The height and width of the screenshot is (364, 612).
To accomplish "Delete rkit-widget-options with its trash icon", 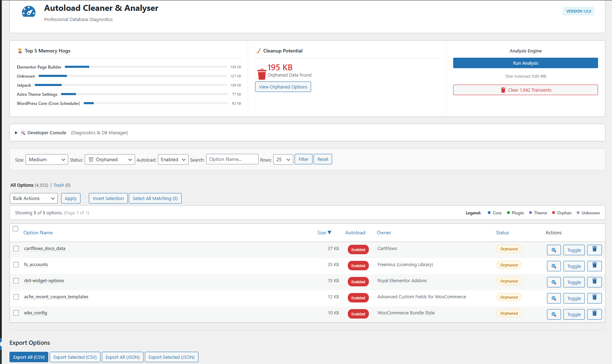I will pyautogui.click(x=594, y=282).
